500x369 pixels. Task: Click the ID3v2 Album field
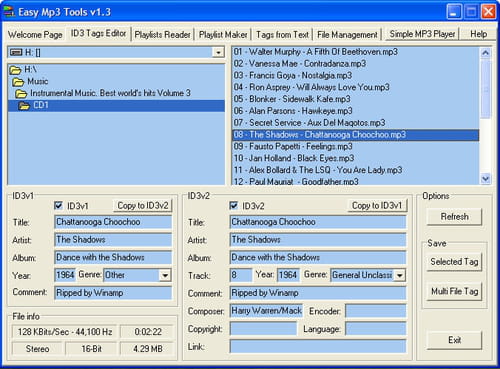[318, 257]
